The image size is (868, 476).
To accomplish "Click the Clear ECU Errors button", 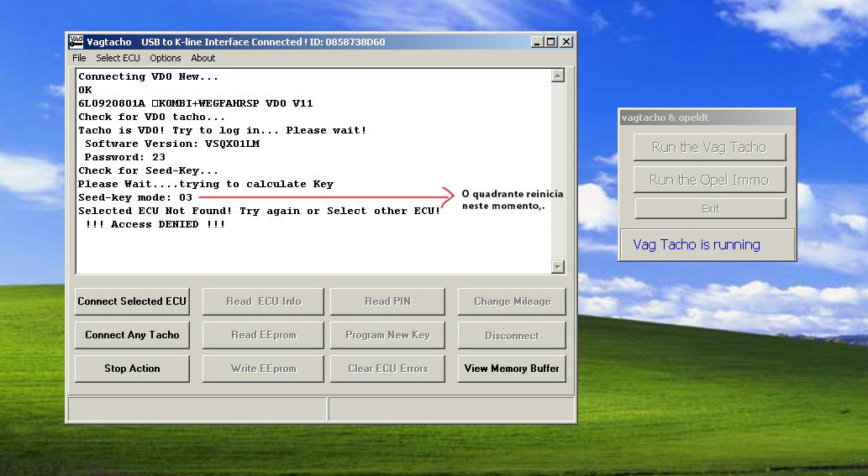I will coord(387,369).
